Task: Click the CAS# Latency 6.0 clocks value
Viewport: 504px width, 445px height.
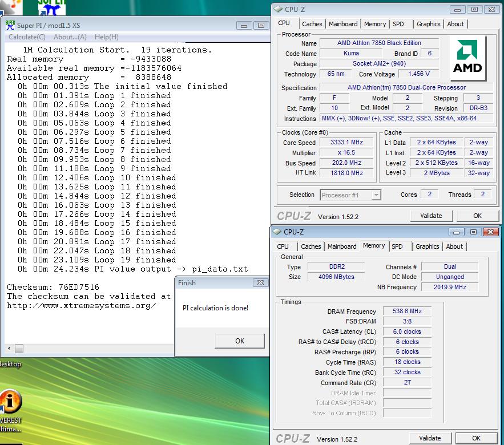Action: [407, 331]
